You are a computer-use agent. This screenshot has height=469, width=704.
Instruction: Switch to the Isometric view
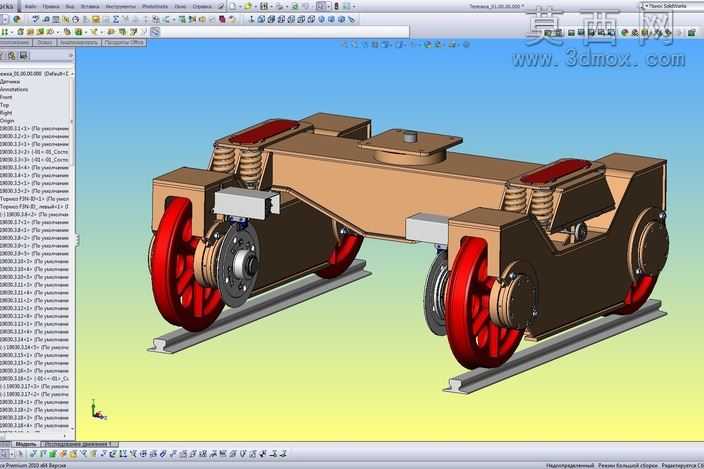coord(321,19)
